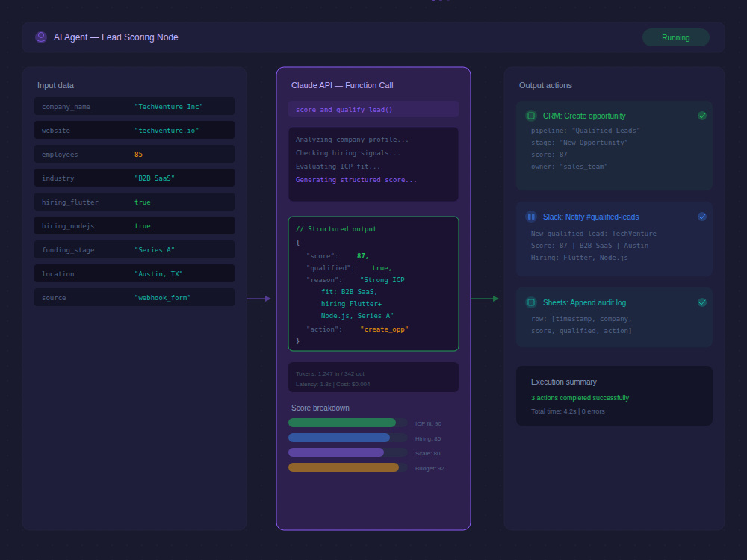Click stage: "New Opportunity" line
The width and height of the screenshot is (747, 560).
pyautogui.click(x=580, y=143)
